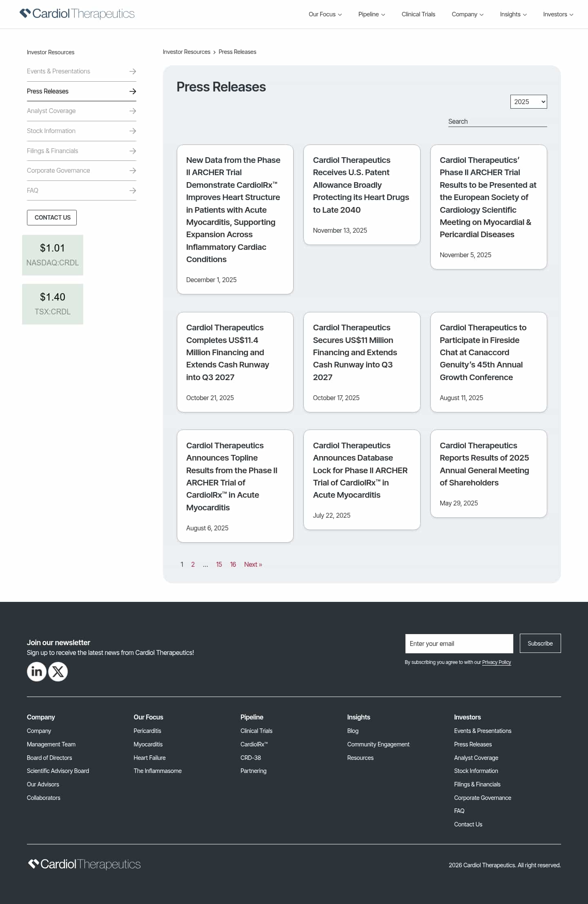Open 2025 Annual General Meeting results release
The width and height of the screenshot is (588, 904).
click(488, 474)
